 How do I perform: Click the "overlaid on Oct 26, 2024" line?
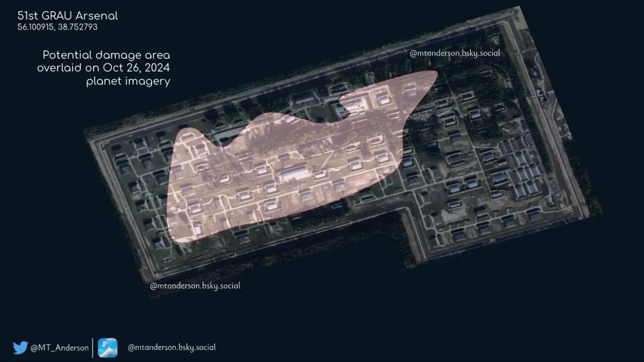click(x=103, y=68)
